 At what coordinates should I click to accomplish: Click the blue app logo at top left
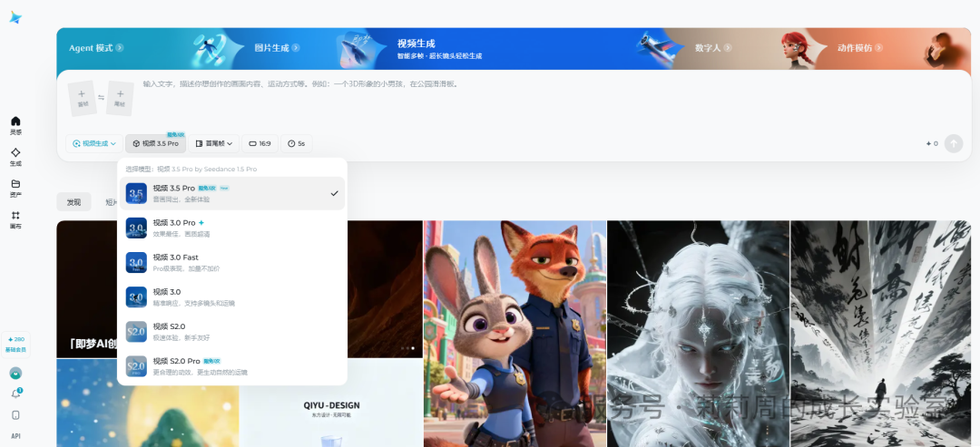click(x=15, y=17)
